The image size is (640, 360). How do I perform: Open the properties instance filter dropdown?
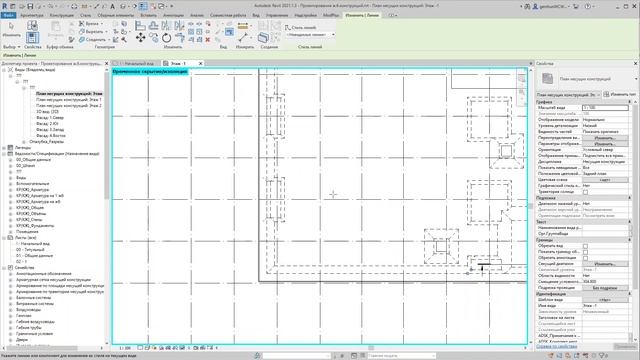569,95
